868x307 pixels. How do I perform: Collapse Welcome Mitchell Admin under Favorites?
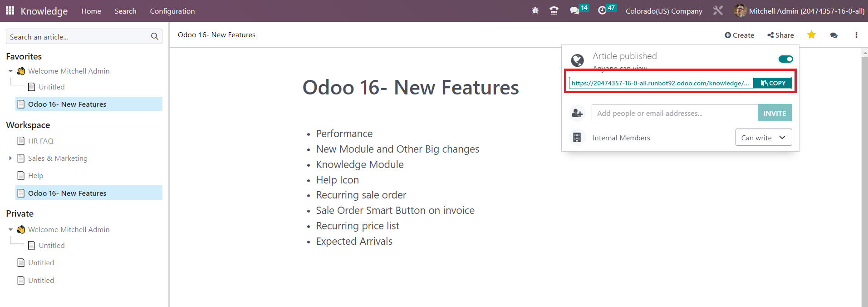(x=10, y=71)
